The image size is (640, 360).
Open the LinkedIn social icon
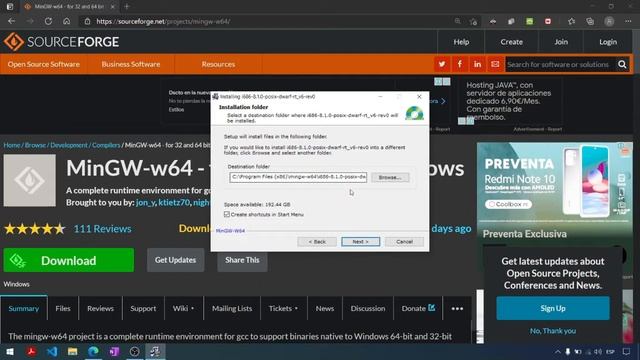[x=477, y=64]
